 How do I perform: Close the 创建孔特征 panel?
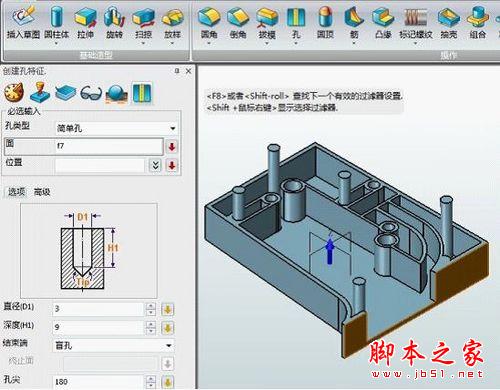coord(188,71)
